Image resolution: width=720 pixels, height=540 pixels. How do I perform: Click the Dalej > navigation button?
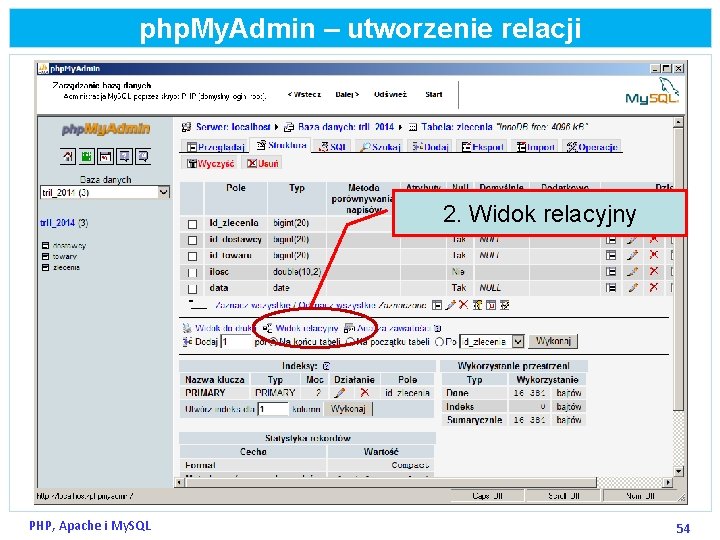tap(347, 95)
